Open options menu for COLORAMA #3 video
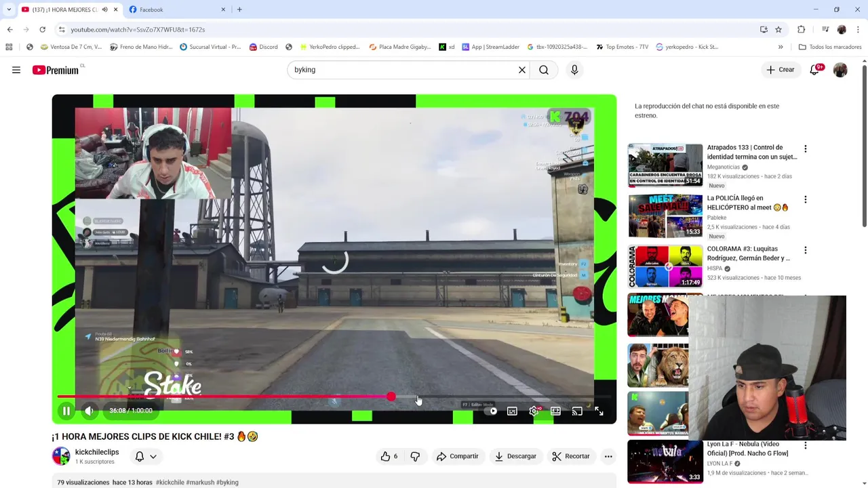Viewport: 868px width, 488px height. (806, 251)
